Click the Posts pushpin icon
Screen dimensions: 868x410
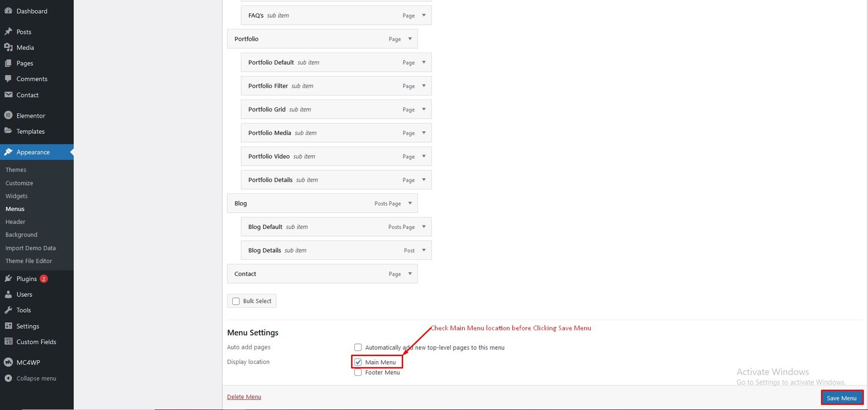pyautogui.click(x=8, y=31)
